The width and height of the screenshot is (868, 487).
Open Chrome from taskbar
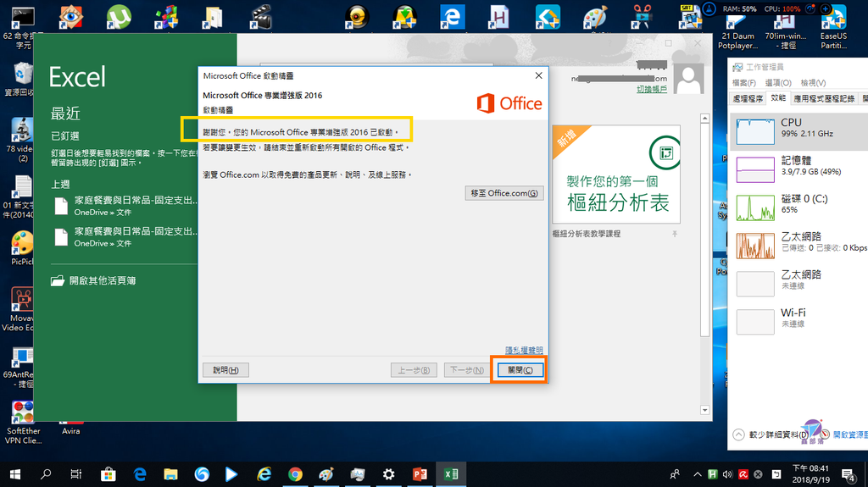click(x=295, y=474)
